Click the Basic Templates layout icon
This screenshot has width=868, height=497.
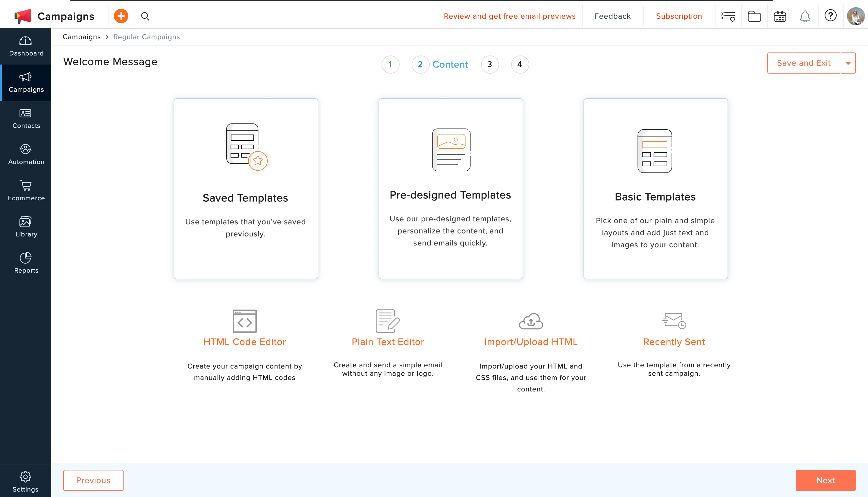coord(655,151)
